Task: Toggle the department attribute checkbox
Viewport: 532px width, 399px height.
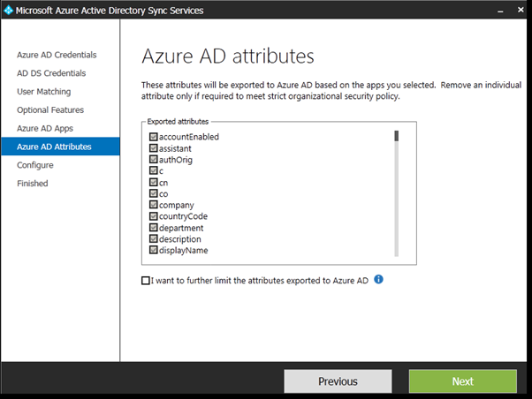Action: pyautogui.click(x=154, y=228)
